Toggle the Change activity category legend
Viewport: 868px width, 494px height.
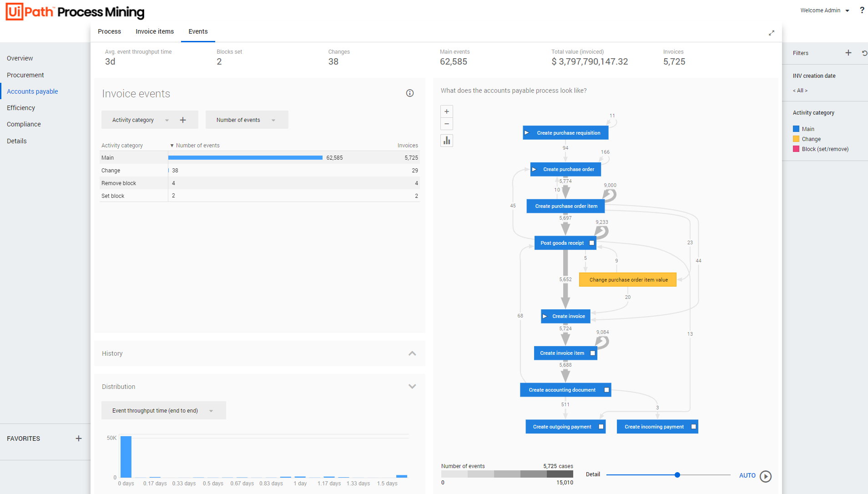[807, 139]
